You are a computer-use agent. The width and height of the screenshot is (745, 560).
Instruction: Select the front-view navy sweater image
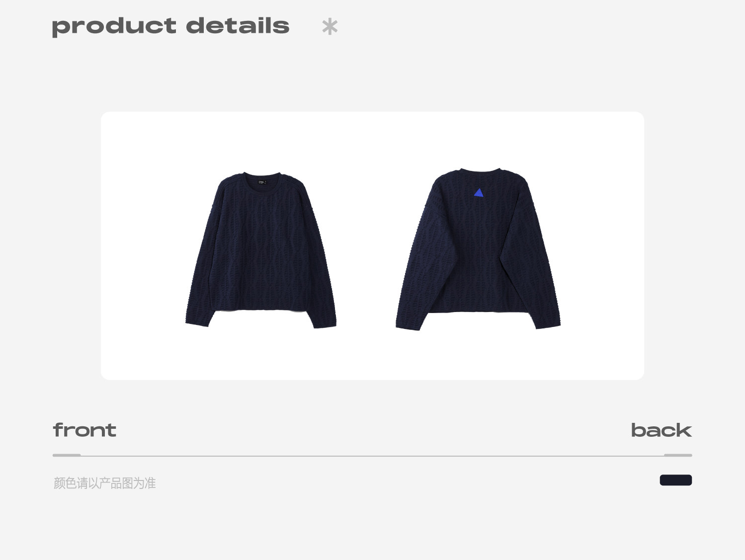(261, 250)
